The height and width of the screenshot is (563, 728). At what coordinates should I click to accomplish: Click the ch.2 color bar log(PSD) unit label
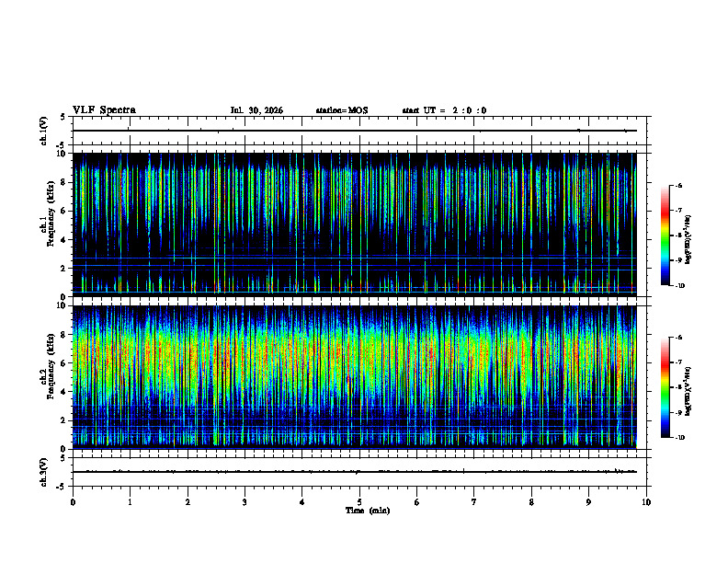pos(688,391)
